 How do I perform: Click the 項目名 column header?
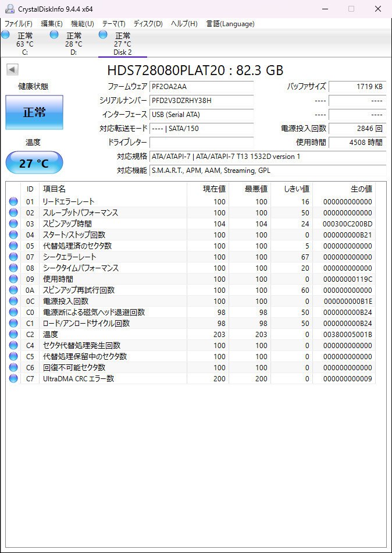(x=113, y=189)
